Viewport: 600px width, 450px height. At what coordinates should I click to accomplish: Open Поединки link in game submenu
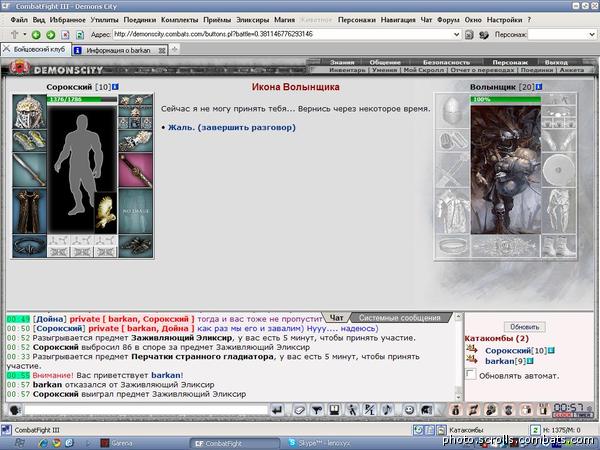pyautogui.click(x=536, y=70)
